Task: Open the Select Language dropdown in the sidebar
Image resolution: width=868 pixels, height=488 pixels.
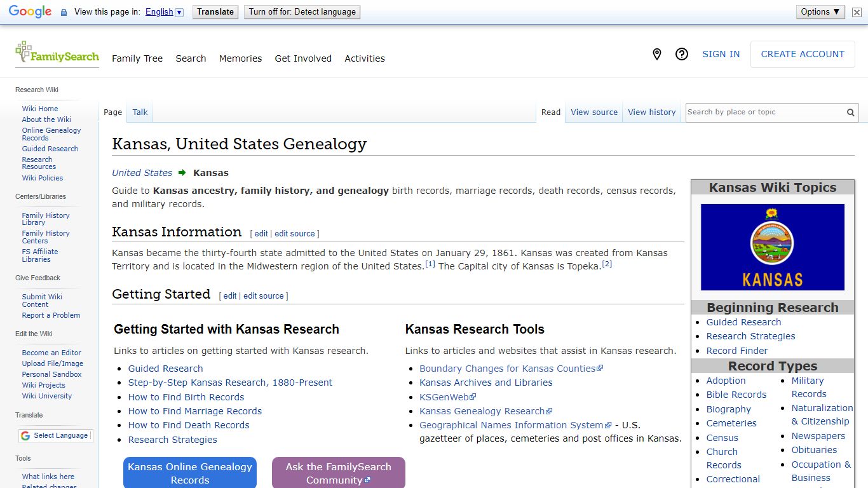Action: coord(55,436)
